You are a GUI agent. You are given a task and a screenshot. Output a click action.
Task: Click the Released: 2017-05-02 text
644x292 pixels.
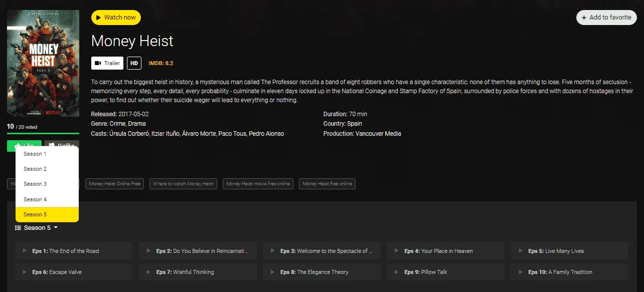120,114
